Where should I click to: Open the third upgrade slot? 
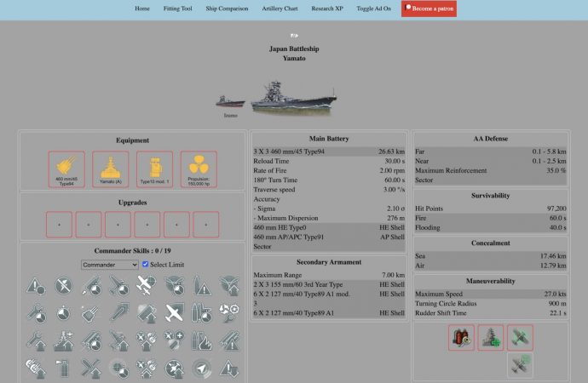tap(118, 225)
